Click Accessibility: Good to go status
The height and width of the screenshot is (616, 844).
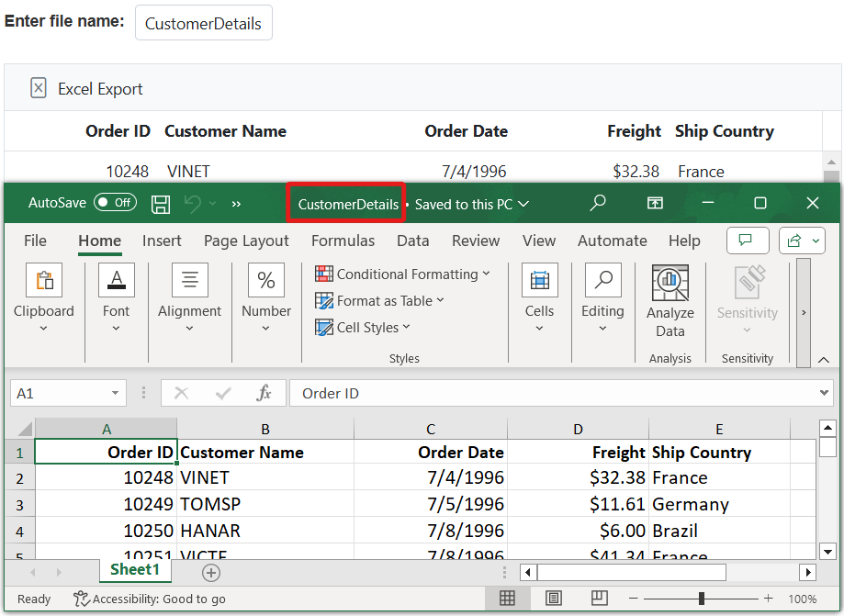tap(150, 599)
